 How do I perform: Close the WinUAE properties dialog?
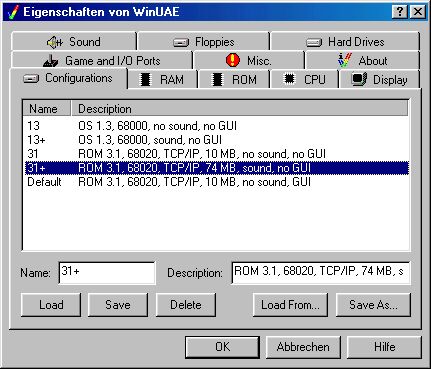418,12
